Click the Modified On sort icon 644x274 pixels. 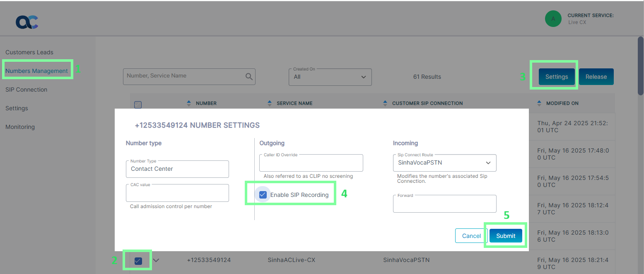point(539,103)
